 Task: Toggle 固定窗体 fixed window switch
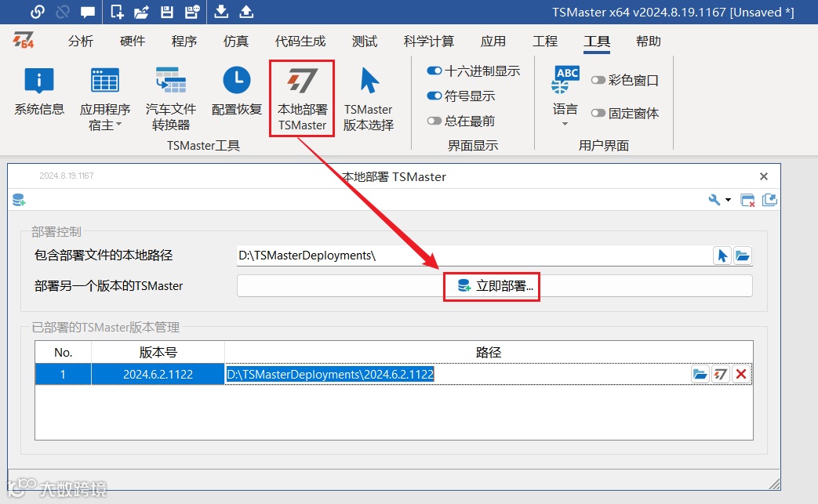598,113
